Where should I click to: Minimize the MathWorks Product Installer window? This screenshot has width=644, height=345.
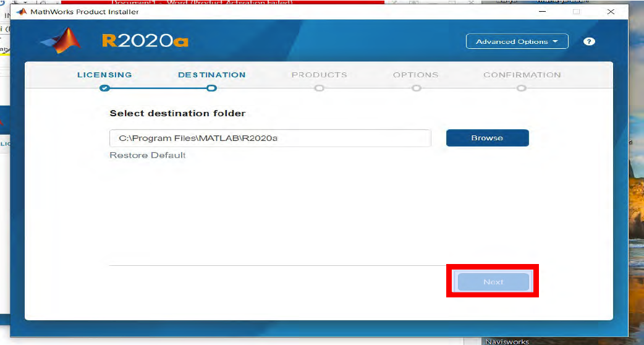(x=543, y=12)
